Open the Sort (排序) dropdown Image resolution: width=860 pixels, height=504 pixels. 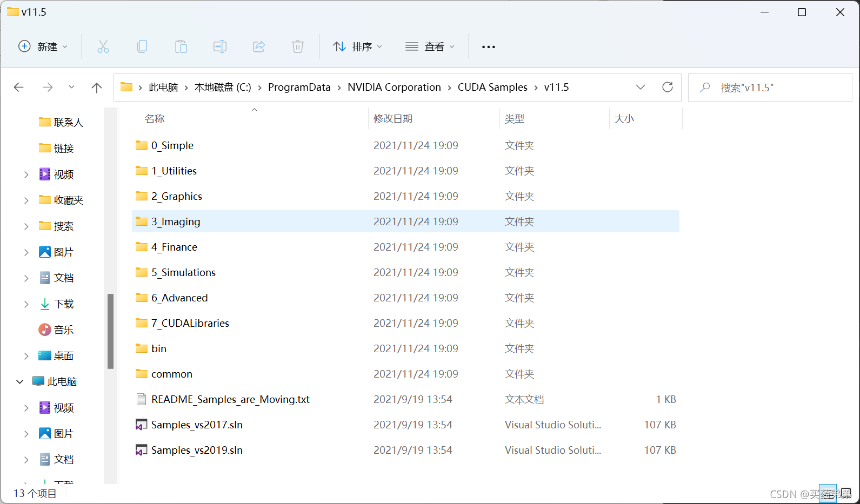(357, 46)
